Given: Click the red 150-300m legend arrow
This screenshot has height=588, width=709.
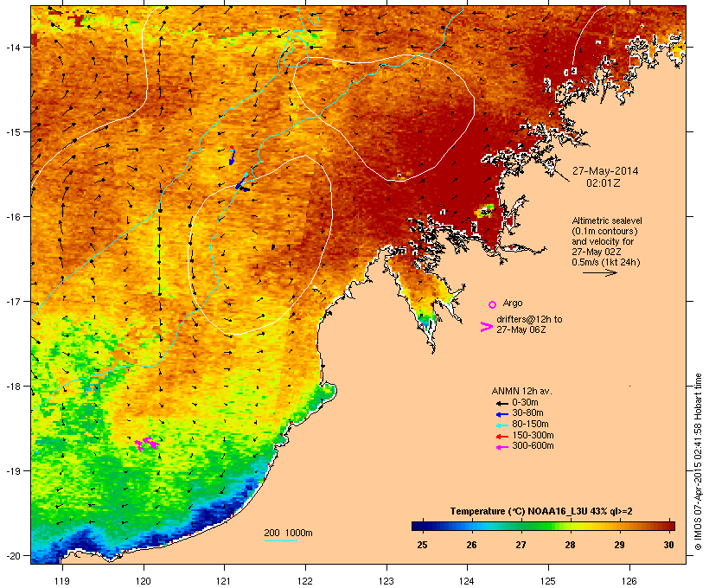Looking at the screenshot, I should click(501, 437).
